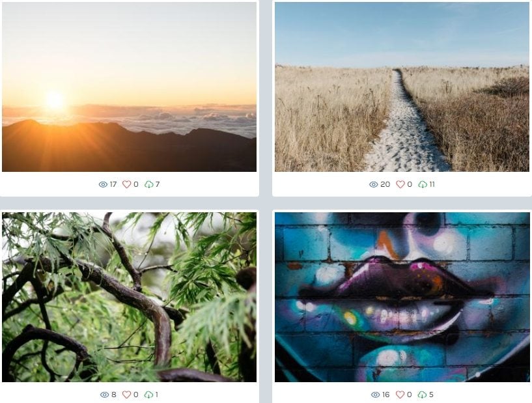Like the sunrise mountain photo with heart icon
The height and width of the screenshot is (403, 532).
126,184
